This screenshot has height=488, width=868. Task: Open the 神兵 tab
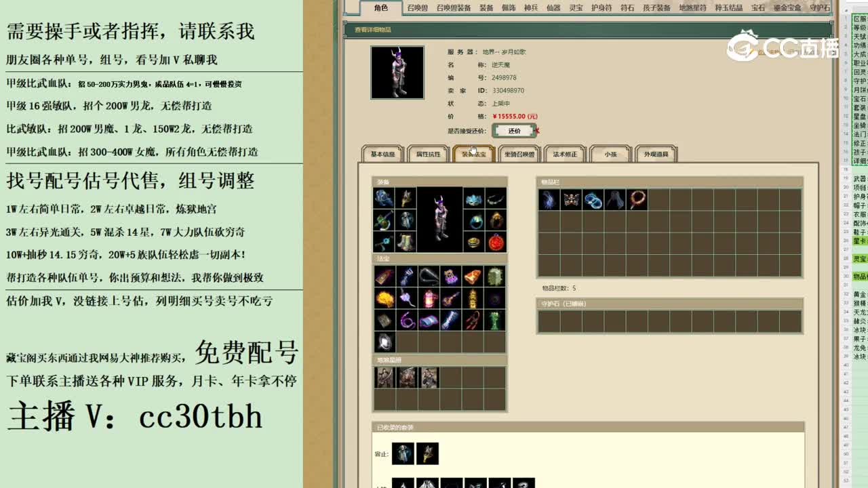click(x=531, y=8)
